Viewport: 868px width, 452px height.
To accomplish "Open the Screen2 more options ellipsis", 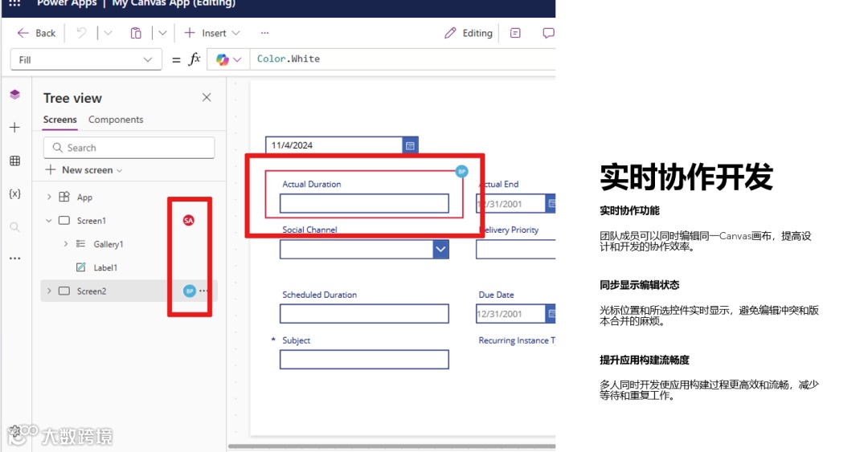I will tap(203, 291).
